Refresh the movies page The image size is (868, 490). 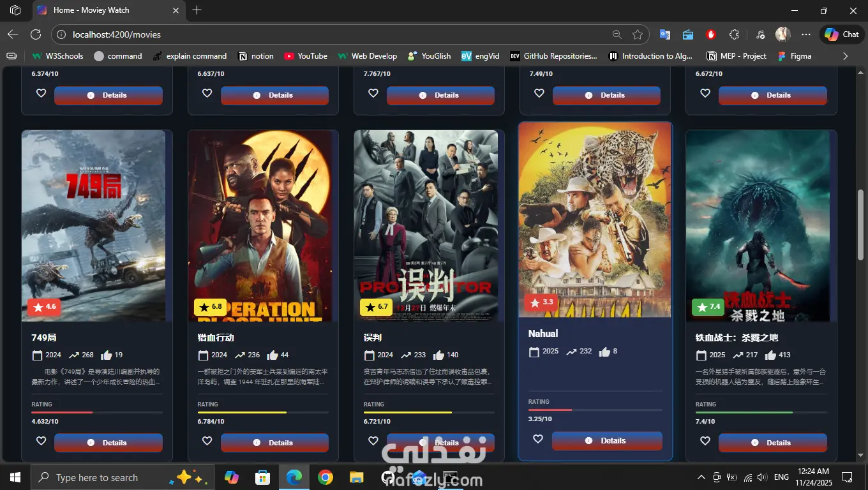[36, 34]
